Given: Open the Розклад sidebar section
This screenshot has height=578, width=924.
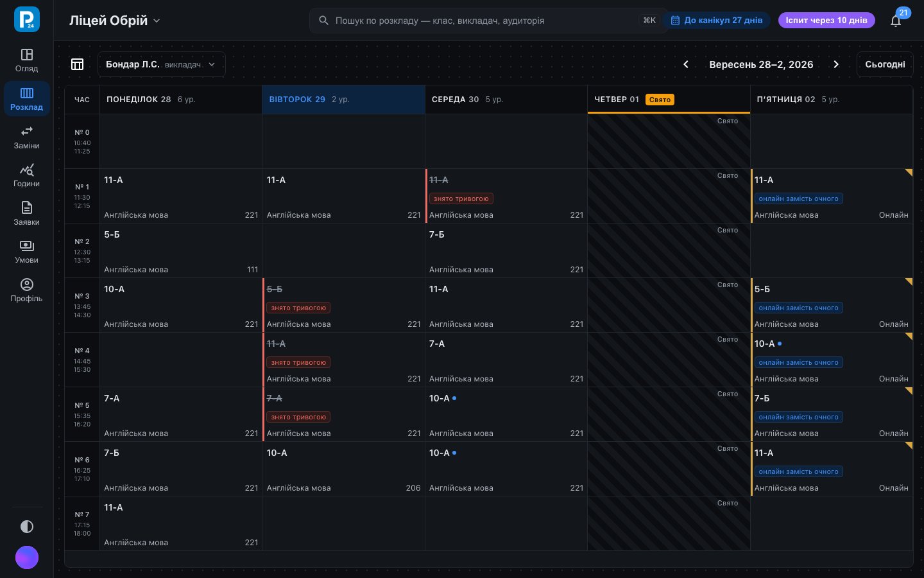Looking at the screenshot, I should pos(26,99).
